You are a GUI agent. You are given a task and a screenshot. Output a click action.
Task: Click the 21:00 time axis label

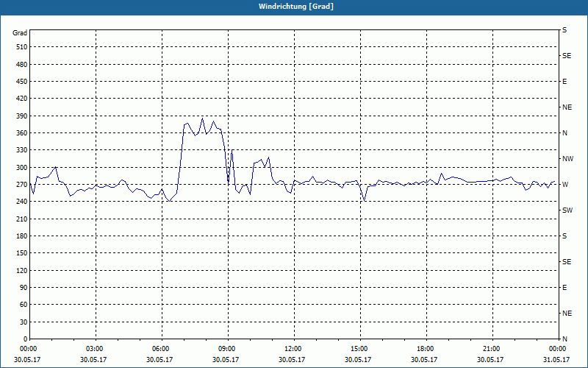492,349
